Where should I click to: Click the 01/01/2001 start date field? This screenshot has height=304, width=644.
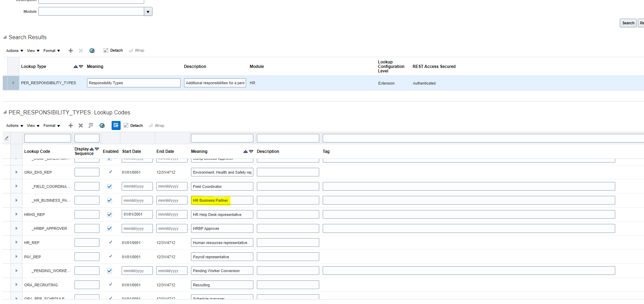point(137,215)
